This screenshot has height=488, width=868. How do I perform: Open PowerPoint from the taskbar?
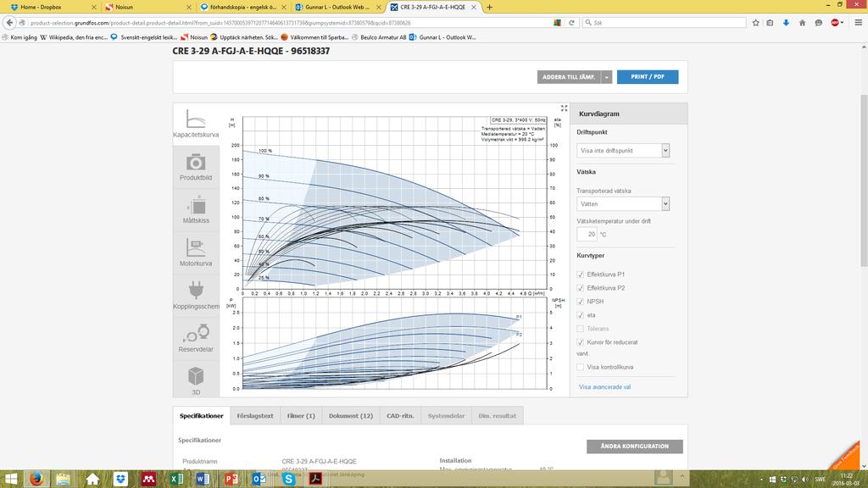(x=231, y=479)
